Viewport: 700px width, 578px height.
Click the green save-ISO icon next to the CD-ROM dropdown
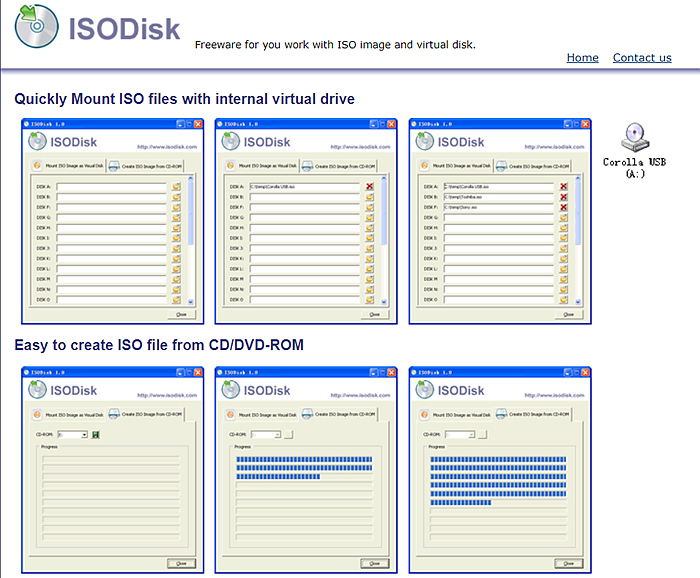pyautogui.click(x=95, y=434)
